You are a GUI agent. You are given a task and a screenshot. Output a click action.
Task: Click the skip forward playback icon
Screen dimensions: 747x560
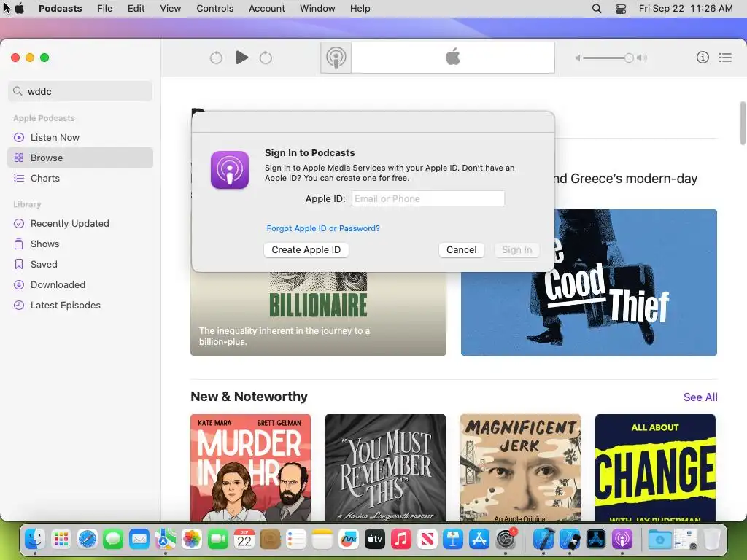tap(266, 58)
